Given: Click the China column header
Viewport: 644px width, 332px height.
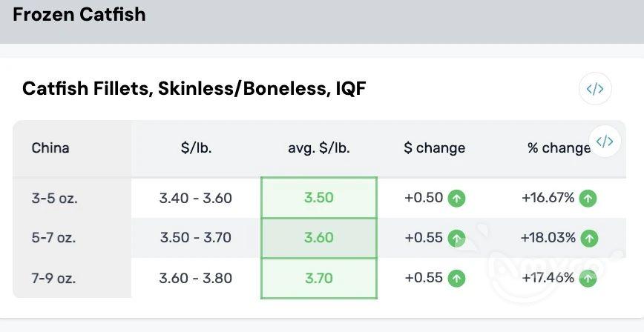Looking at the screenshot, I should click(x=50, y=147).
